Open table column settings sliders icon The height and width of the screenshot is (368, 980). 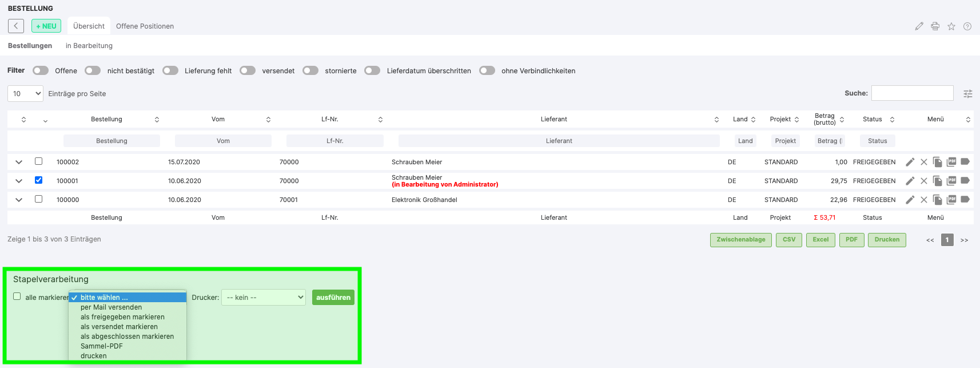(967, 94)
